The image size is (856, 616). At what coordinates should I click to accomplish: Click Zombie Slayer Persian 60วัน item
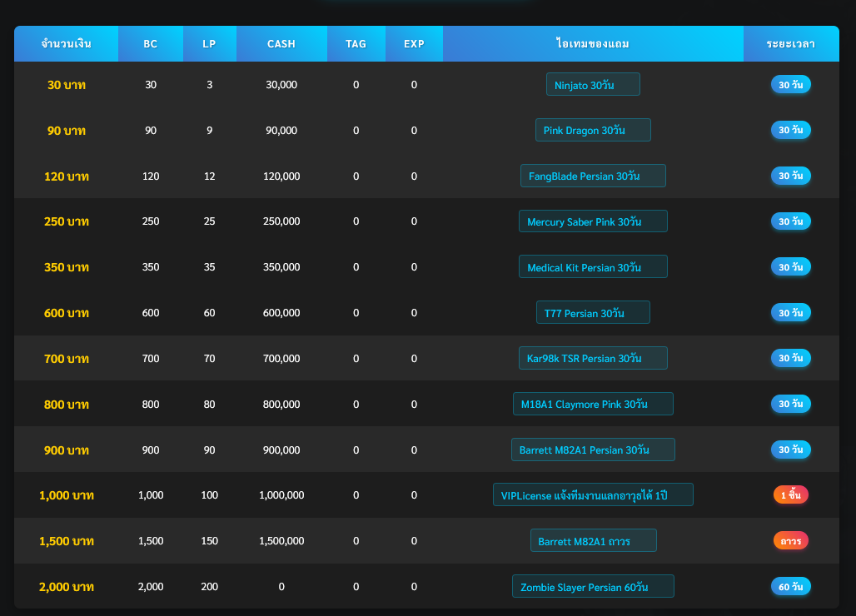click(x=593, y=587)
